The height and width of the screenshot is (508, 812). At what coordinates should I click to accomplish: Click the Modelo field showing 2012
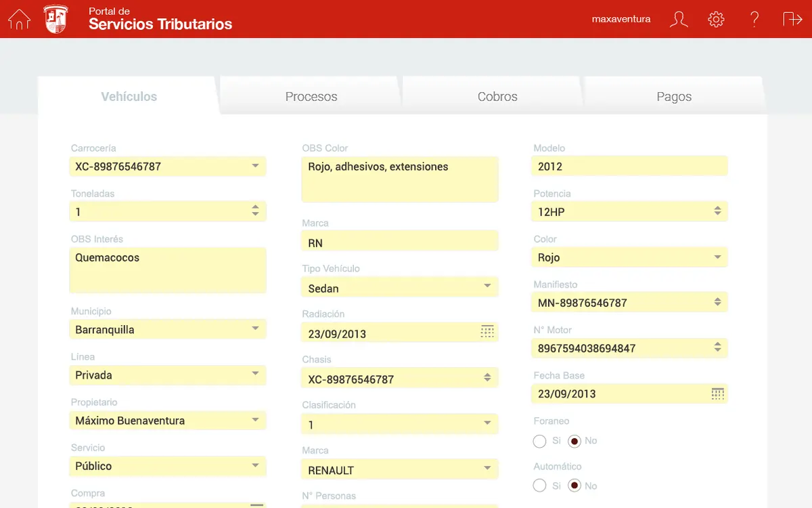coord(629,166)
